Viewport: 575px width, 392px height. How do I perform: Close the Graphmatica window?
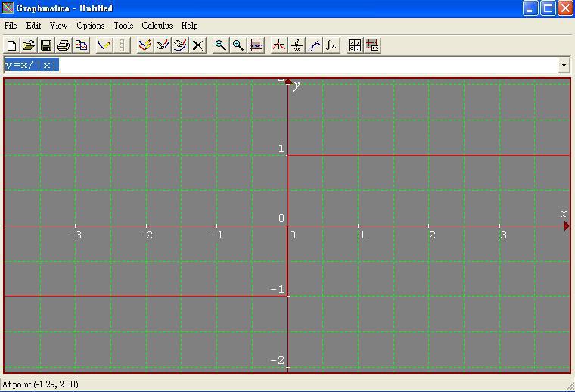pyautogui.click(x=565, y=8)
